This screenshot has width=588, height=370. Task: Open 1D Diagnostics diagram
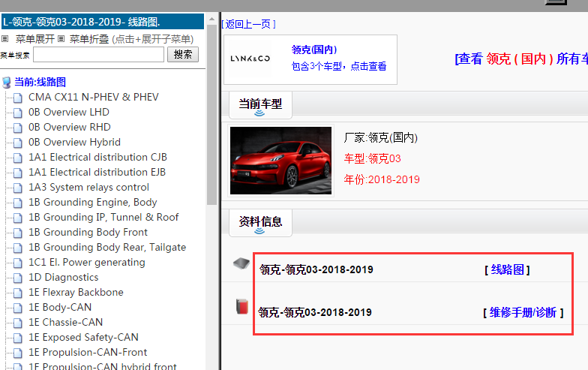point(64,278)
